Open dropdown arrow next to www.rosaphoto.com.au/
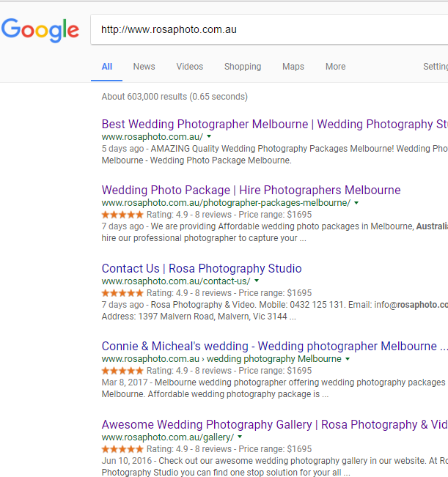The height and width of the screenshot is (477, 448). (x=209, y=136)
